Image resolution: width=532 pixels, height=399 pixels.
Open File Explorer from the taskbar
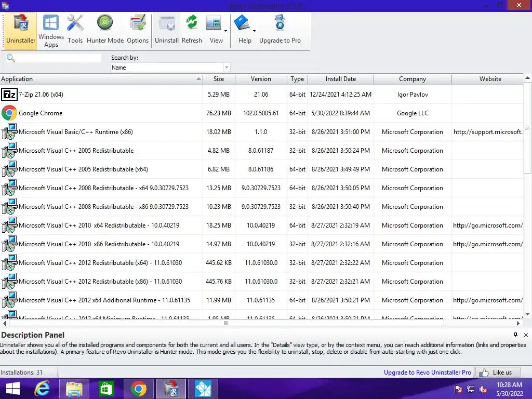[x=74, y=389]
